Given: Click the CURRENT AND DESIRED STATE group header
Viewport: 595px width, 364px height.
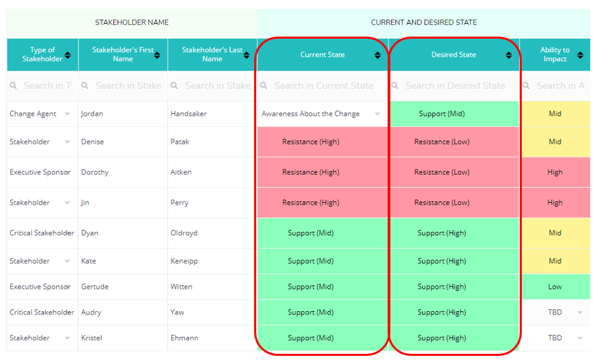Looking at the screenshot, I should coord(424,22).
